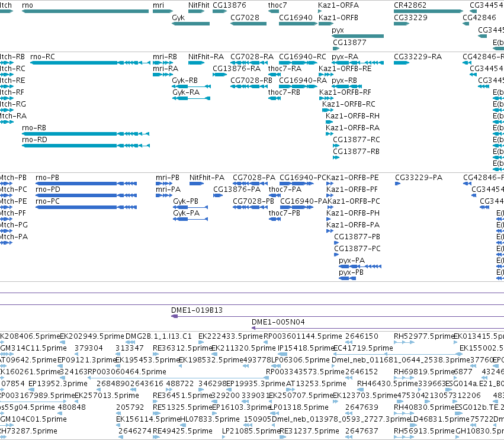Open the EK222433.5prime EST label
This screenshot has width=504, height=440.
(230, 336)
